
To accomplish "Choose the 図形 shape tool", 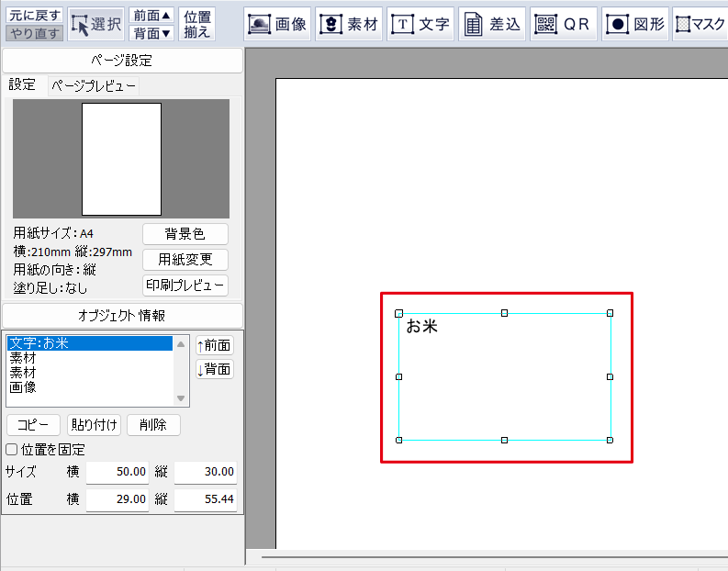I will point(635,25).
